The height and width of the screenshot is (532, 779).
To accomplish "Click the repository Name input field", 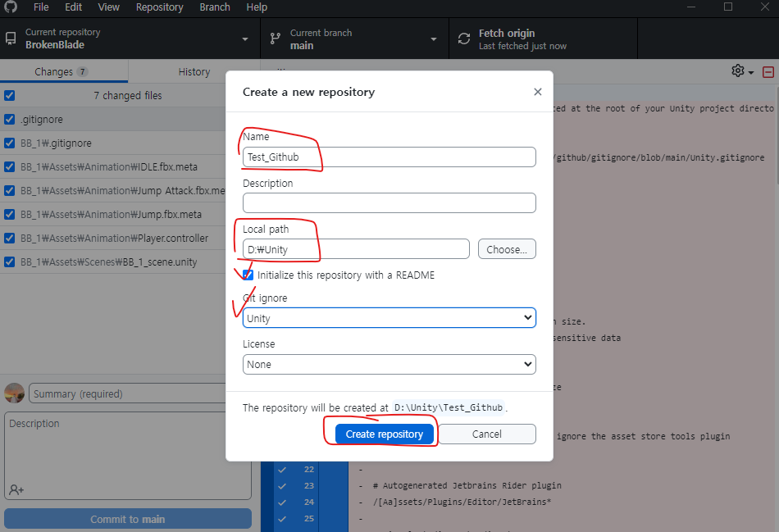I will click(x=389, y=157).
